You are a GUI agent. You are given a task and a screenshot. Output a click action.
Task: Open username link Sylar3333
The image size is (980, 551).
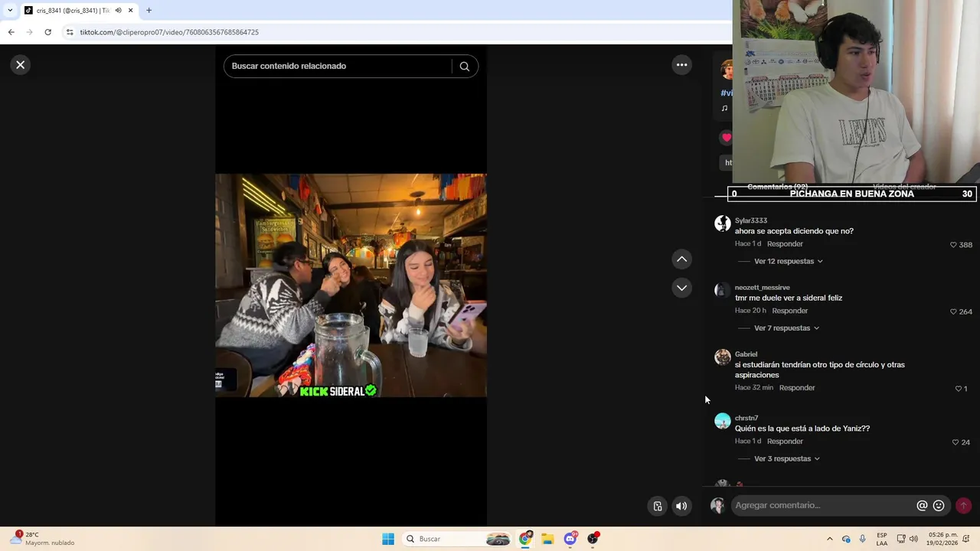[751, 220]
